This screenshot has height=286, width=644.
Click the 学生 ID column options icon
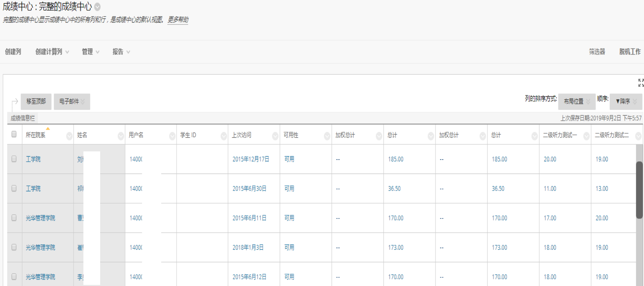pyautogui.click(x=223, y=136)
